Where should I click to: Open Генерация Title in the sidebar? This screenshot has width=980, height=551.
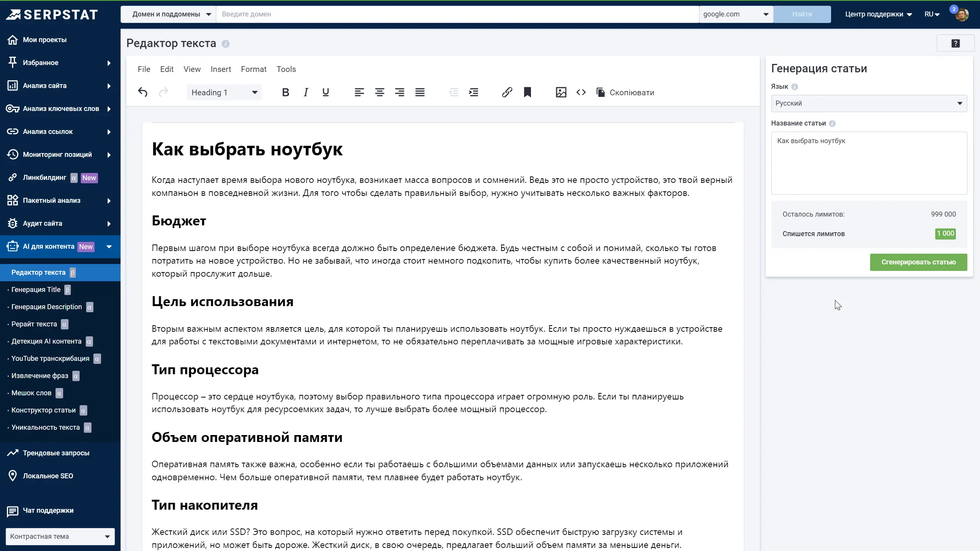click(37, 290)
